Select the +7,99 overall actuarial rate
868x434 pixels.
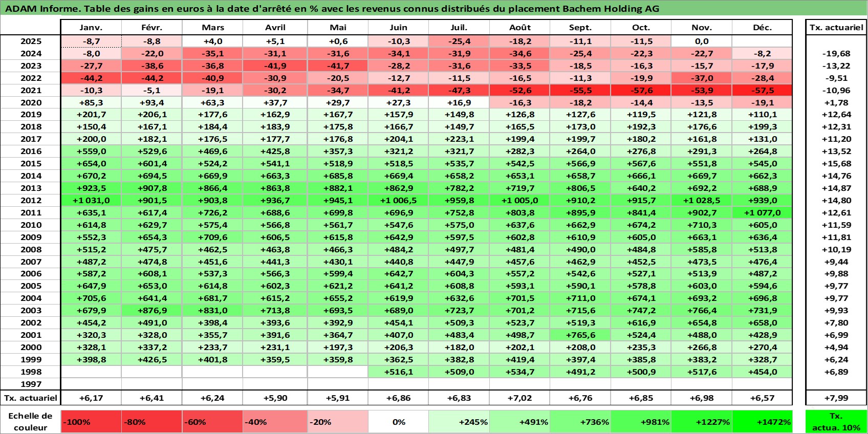click(x=836, y=398)
